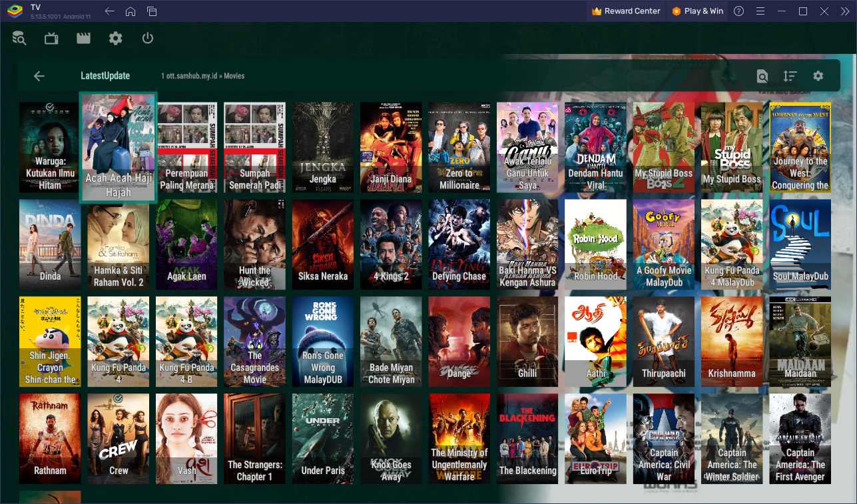The width and height of the screenshot is (857, 504).
Task: Open the Agak Laen poster
Action: 186,244
